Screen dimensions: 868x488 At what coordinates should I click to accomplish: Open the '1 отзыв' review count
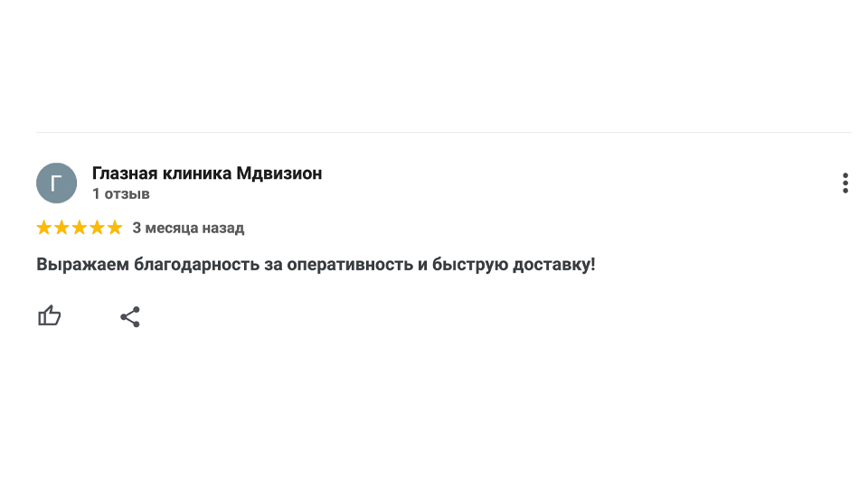point(120,193)
